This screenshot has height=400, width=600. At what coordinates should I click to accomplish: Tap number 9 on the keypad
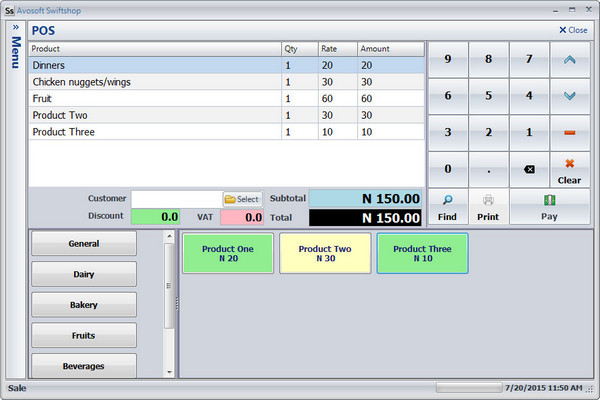[448, 60]
